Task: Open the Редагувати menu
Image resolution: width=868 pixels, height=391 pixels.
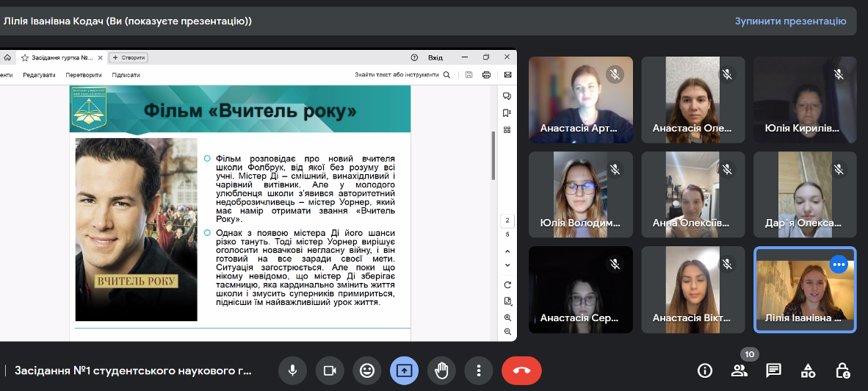Action: 39,75
